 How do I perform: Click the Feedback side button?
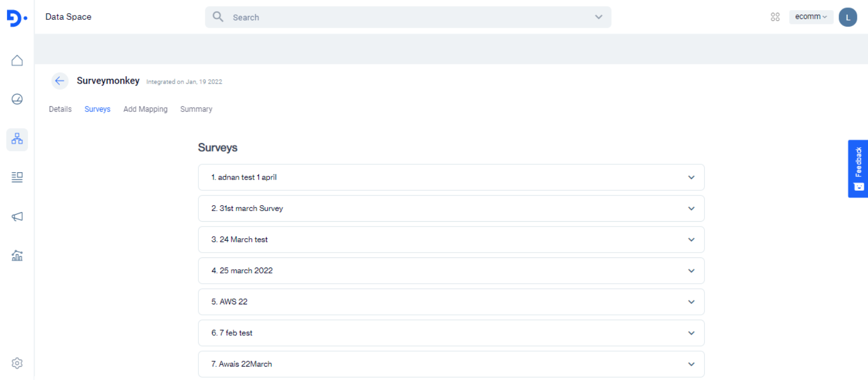click(x=858, y=168)
